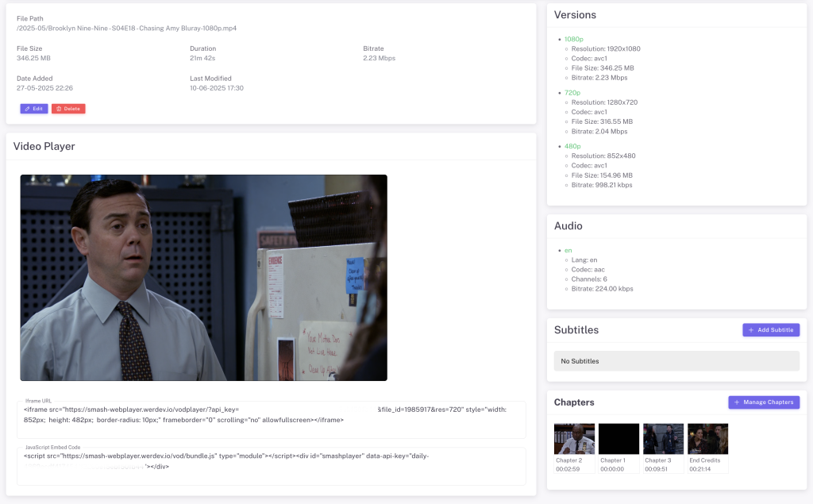The width and height of the screenshot is (813, 504).
Task: Click Bitrate: 2.04 Mbps text
Action: (x=599, y=131)
